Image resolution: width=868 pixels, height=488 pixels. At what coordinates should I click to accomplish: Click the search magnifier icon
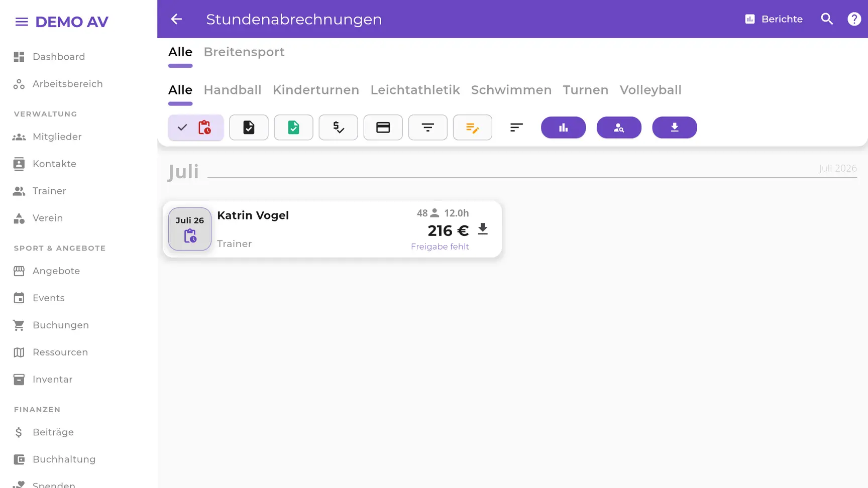click(827, 19)
